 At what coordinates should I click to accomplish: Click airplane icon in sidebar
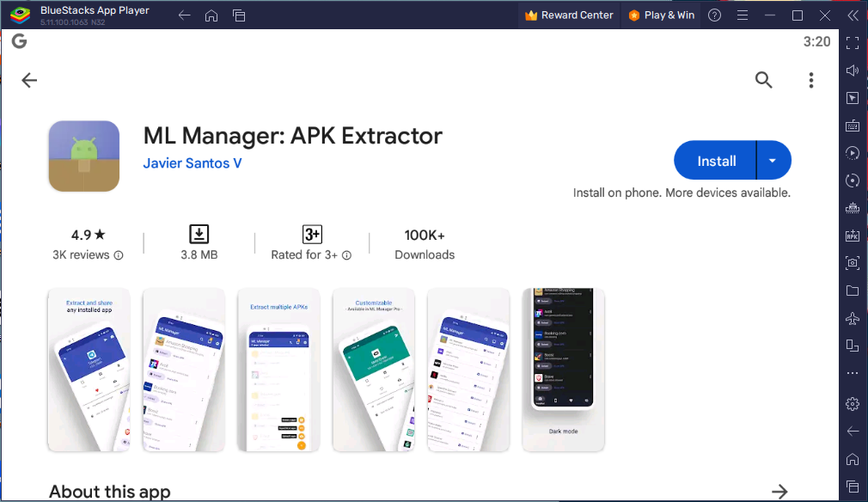[x=853, y=318]
